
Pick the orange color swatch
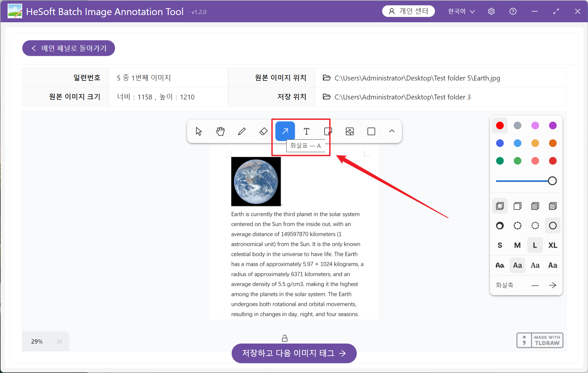click(553, 143)
